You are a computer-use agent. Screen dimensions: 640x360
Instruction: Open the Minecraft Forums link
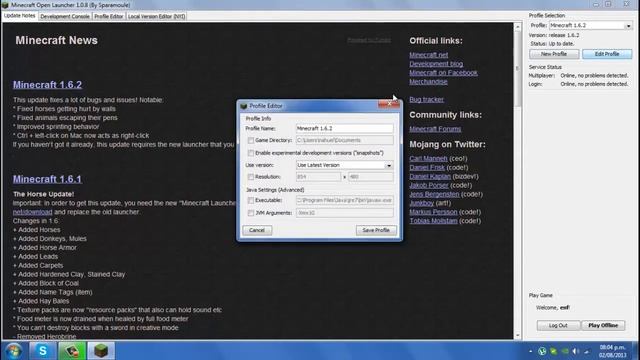pyautogui.click(x=435, y=129)
